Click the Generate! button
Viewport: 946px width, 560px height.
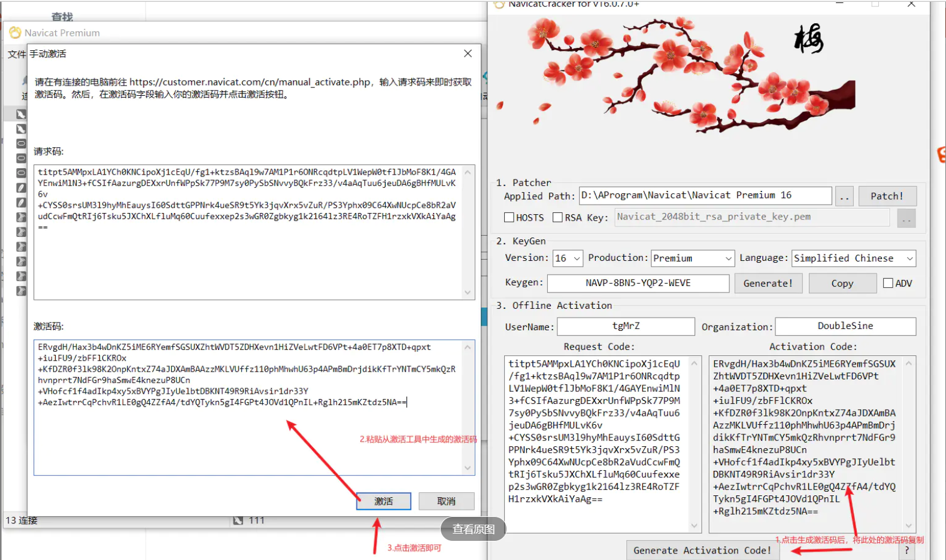[x=768, y=284]
